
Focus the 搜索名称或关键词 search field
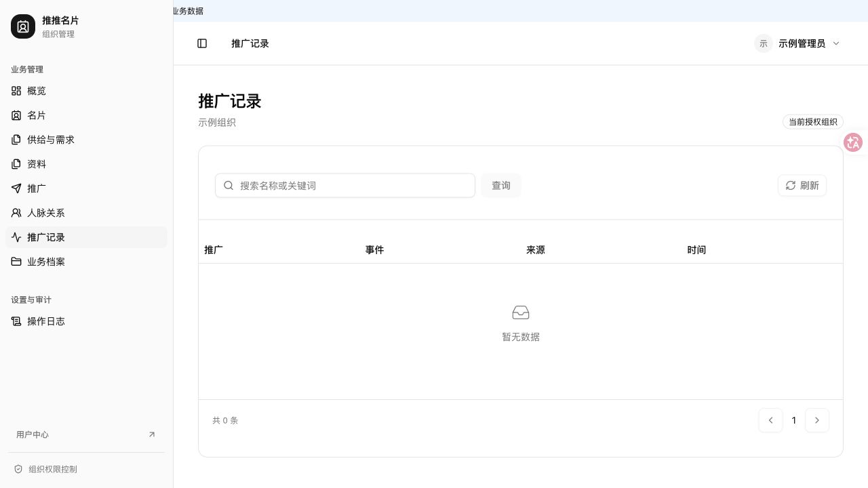point(345,186)
